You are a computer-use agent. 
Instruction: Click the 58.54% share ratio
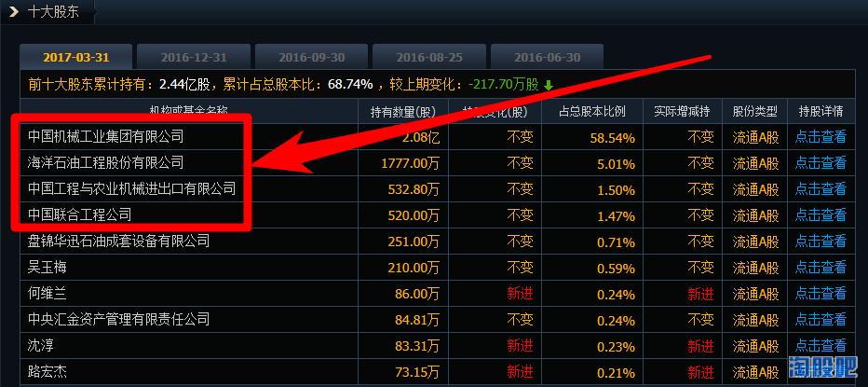click(x=612, y=137)
